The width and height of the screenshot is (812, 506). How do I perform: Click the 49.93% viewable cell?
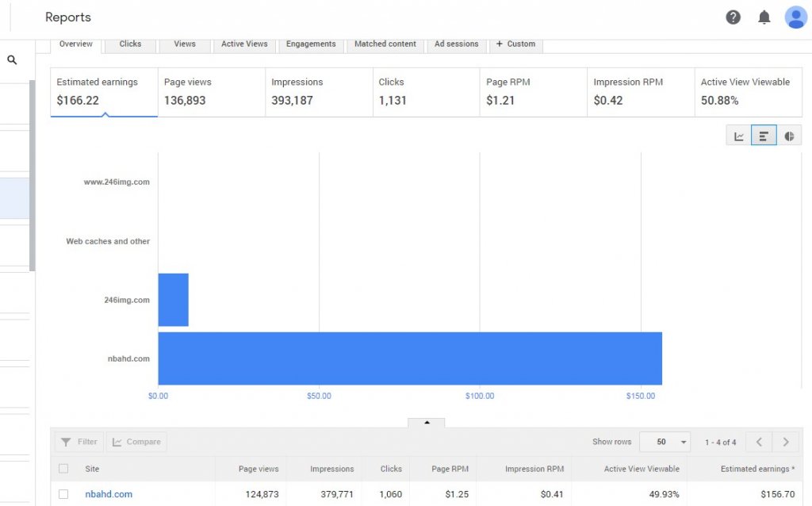tap(664, 494)
